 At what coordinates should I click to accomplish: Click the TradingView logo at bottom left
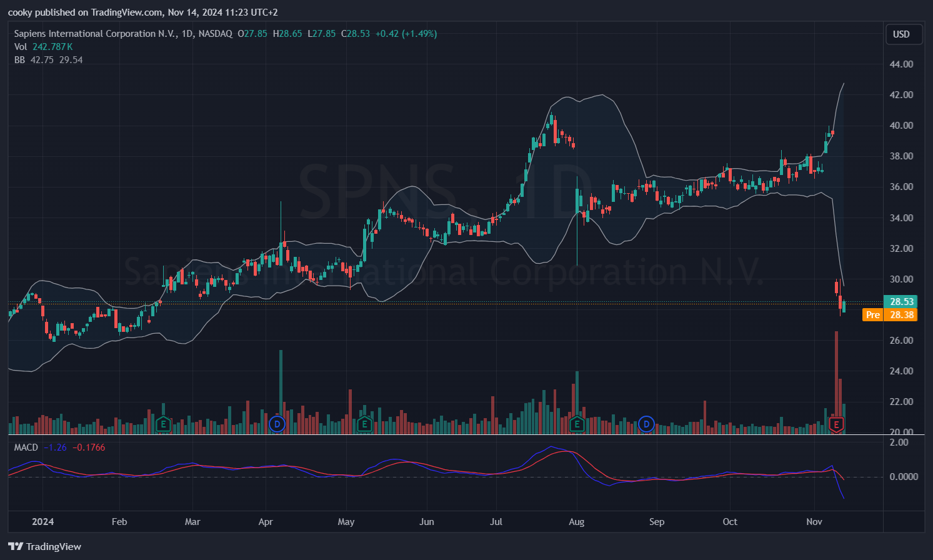coord(45,546)
